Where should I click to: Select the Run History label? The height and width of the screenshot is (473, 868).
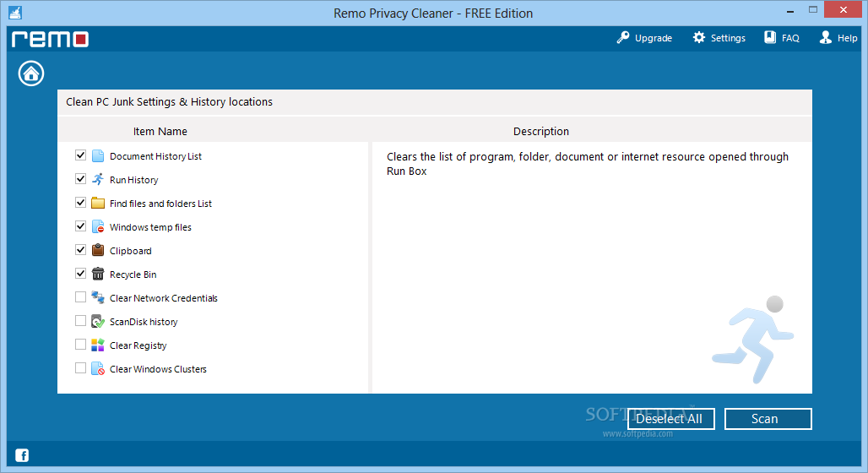coord(134,180)
